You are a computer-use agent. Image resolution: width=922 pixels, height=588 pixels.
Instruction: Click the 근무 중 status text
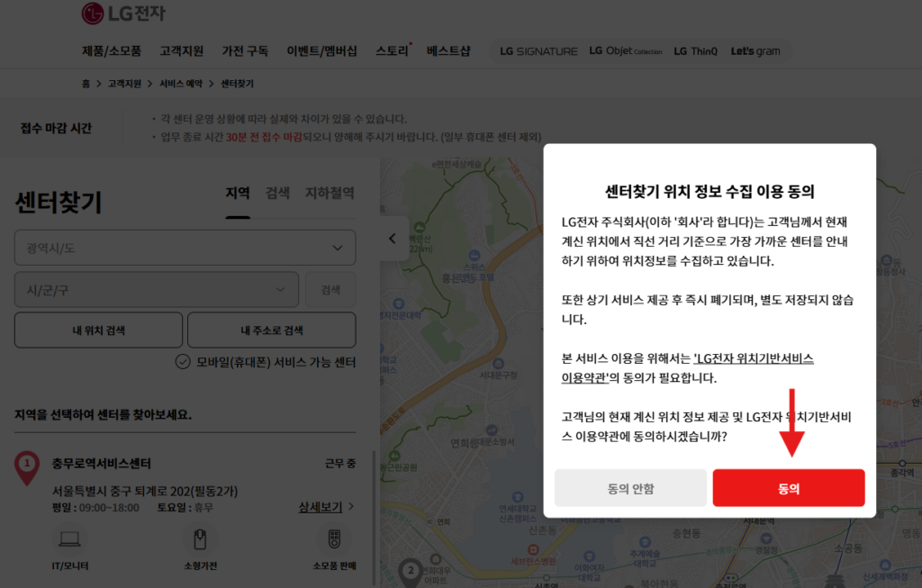click(340, 464)
